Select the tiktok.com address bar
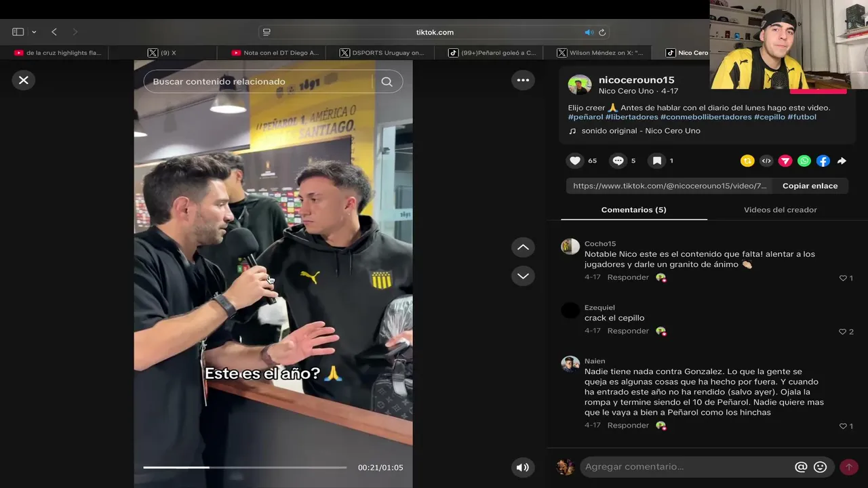The image size is (868, 488). pos(435,32)
